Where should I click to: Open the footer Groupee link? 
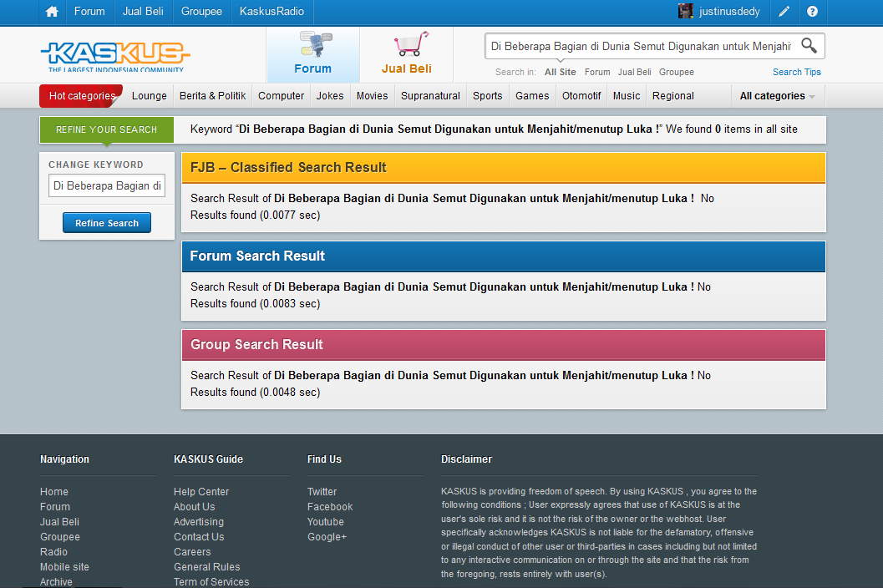[59, 537]
